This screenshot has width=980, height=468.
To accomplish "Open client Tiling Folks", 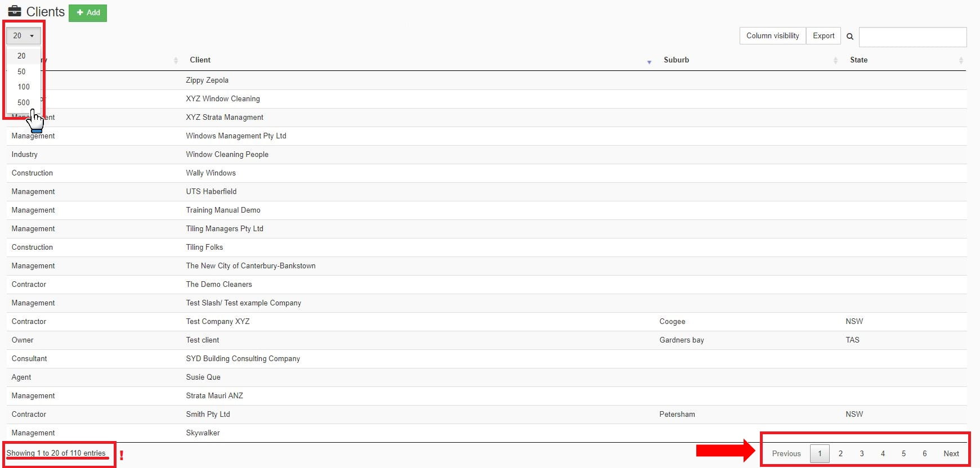I will pos(204,247).
